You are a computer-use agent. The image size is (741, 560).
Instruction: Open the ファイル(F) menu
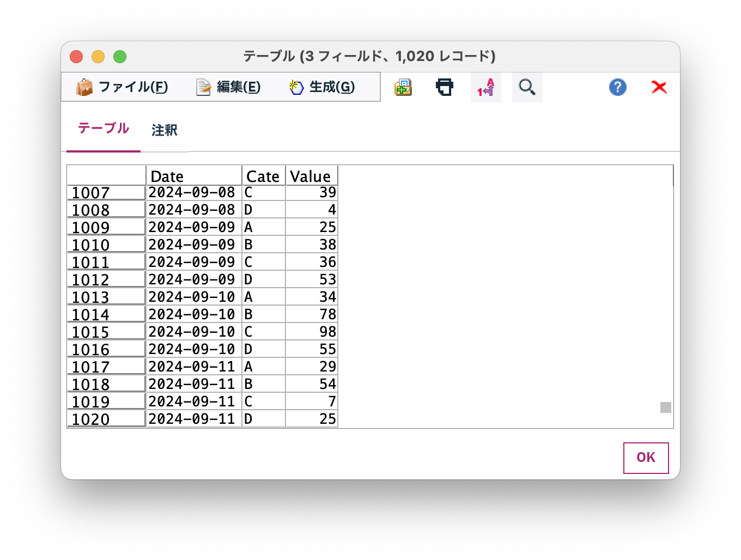tap(133, 87)
